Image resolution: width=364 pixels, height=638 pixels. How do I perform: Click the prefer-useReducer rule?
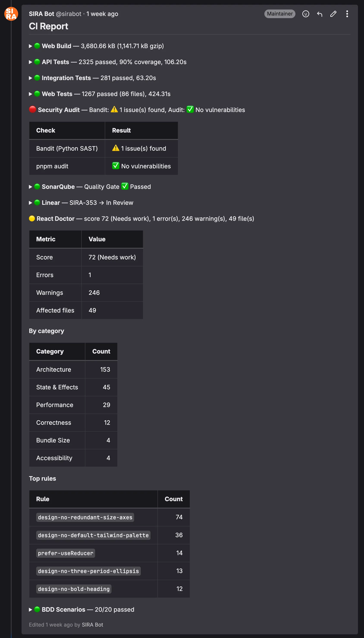66,553
